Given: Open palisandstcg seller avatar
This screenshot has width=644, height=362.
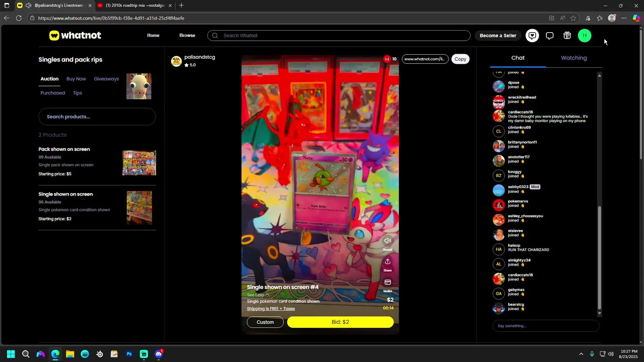Looking at the screenshot, I should pos(176,61).
